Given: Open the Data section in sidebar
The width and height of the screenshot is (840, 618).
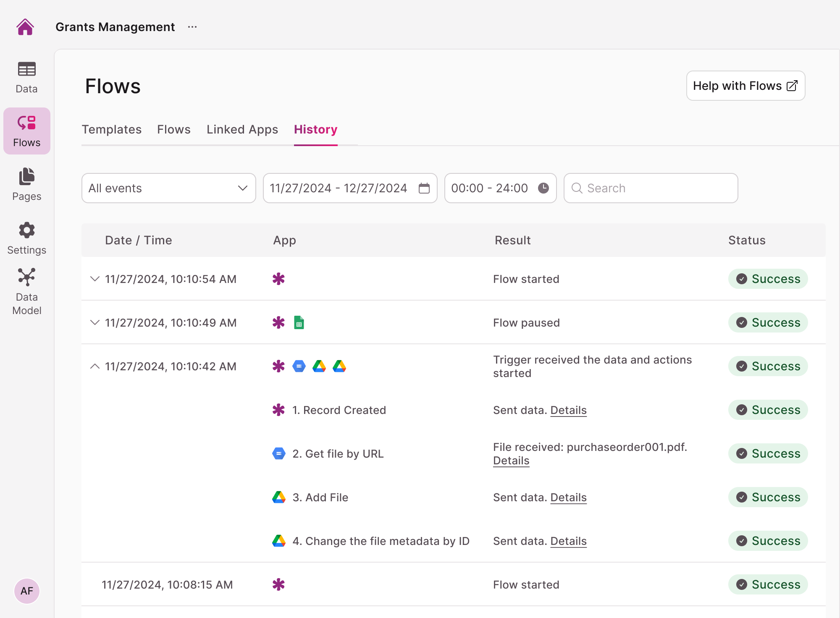Looking at the screenshot, I should click(26, 77).
